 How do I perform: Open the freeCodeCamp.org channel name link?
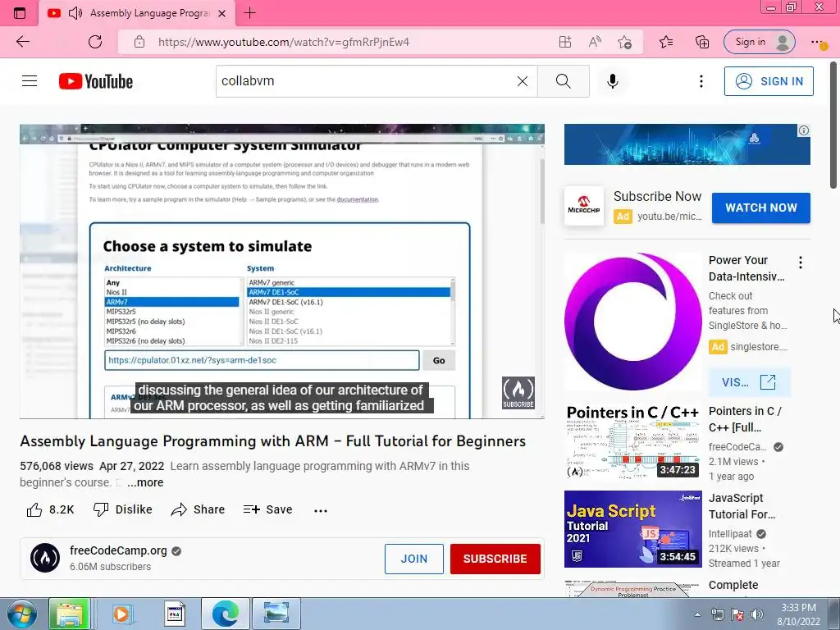[x=118, y=550]
